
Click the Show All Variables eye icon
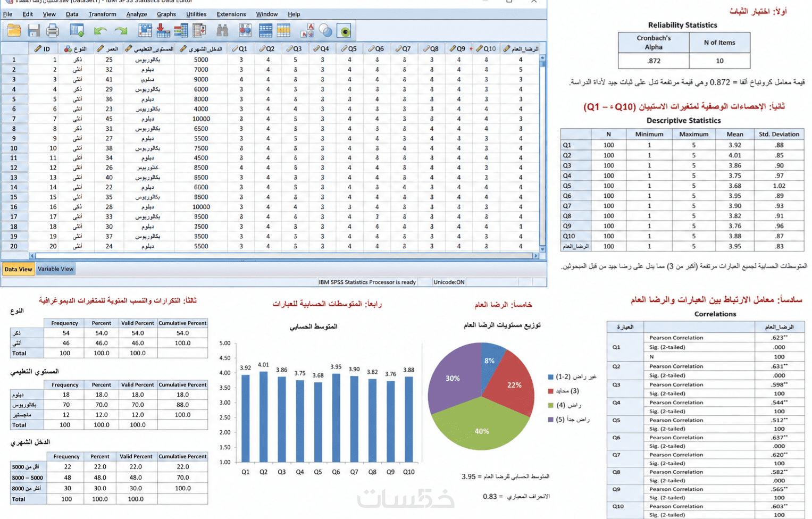click(x=345, y=31)
